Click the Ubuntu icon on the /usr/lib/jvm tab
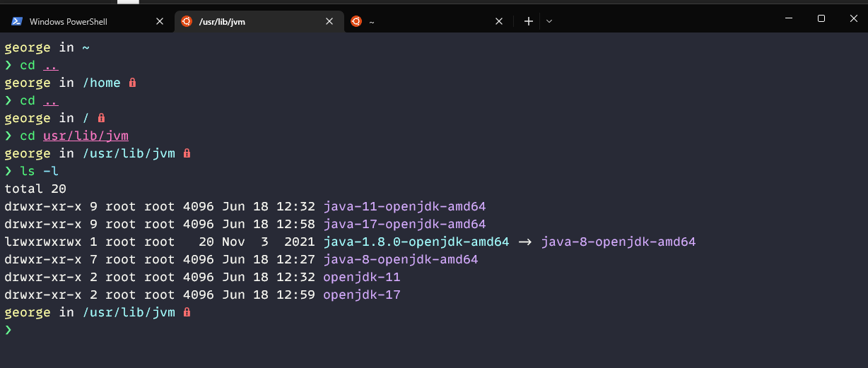 point(186,21)
